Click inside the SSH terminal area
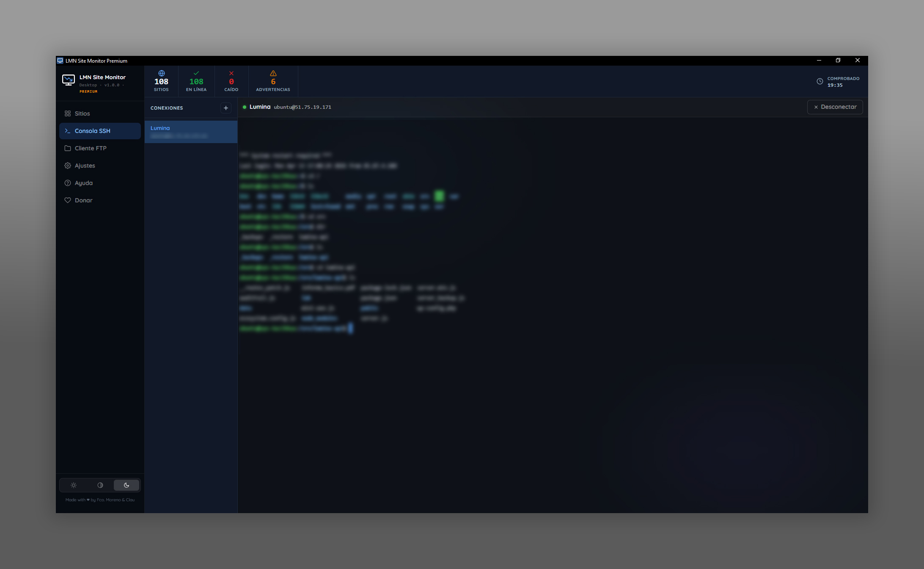The height and width of the screenshot is (569, 924). coord(550,381)
